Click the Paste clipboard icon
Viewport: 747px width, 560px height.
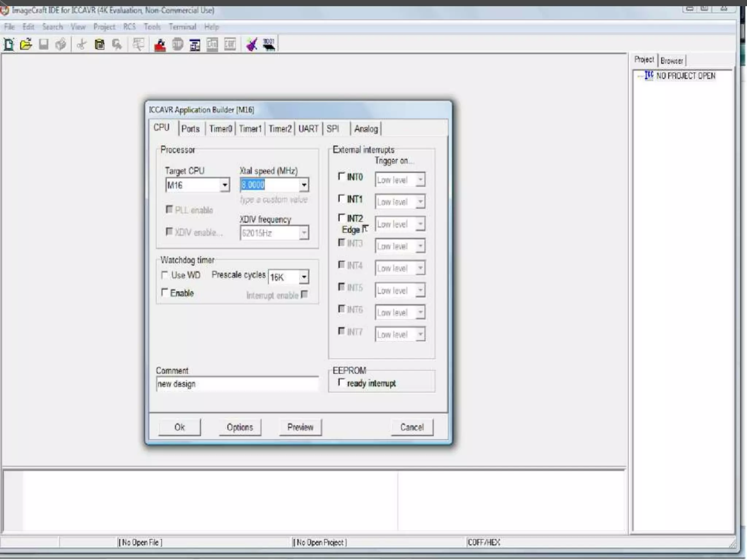click(x=99, y=44)
